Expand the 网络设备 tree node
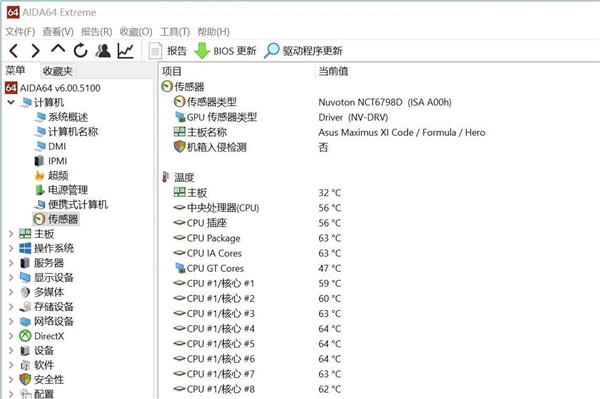Viewport: 600px width, 399px height. click(x=11, y=321)
